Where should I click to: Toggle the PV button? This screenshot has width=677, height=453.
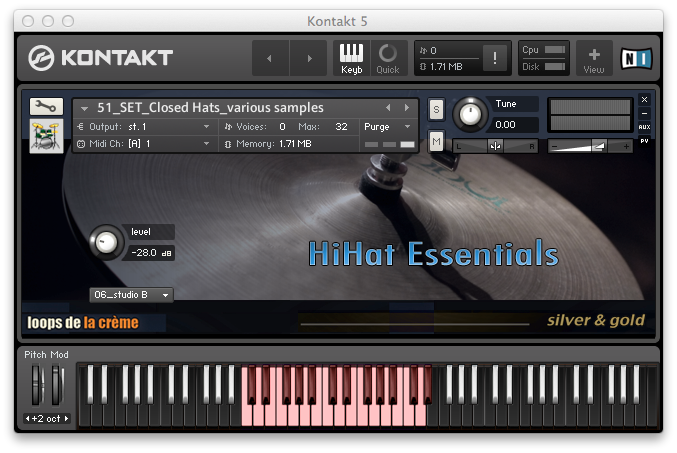(644, 141)
